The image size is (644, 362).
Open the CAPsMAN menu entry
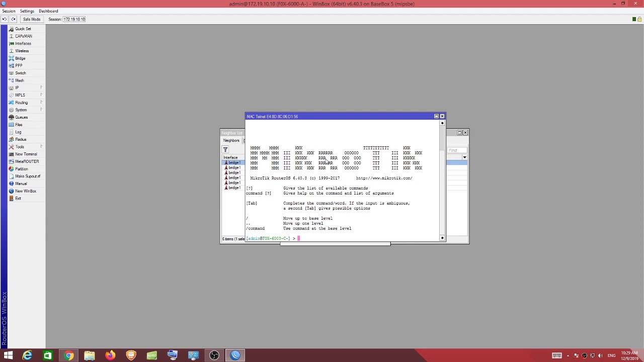tap(23, 36)
